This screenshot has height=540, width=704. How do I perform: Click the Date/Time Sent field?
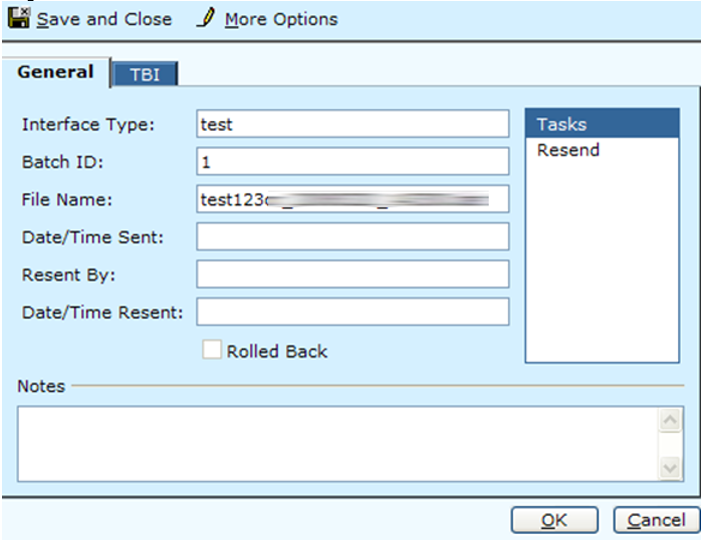point(353,236)
